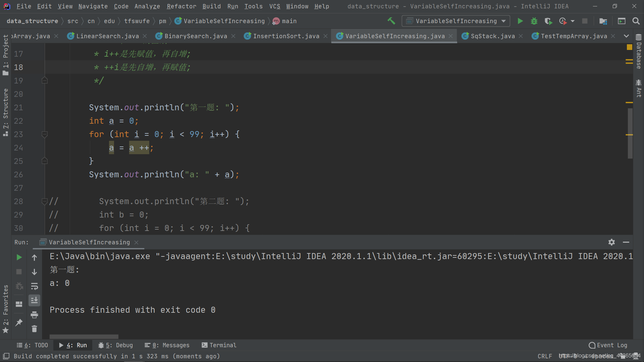This screenshot has width=644, height=362.
Task: Pin the Run tab with pin icon
Action: tap(19, 322)
